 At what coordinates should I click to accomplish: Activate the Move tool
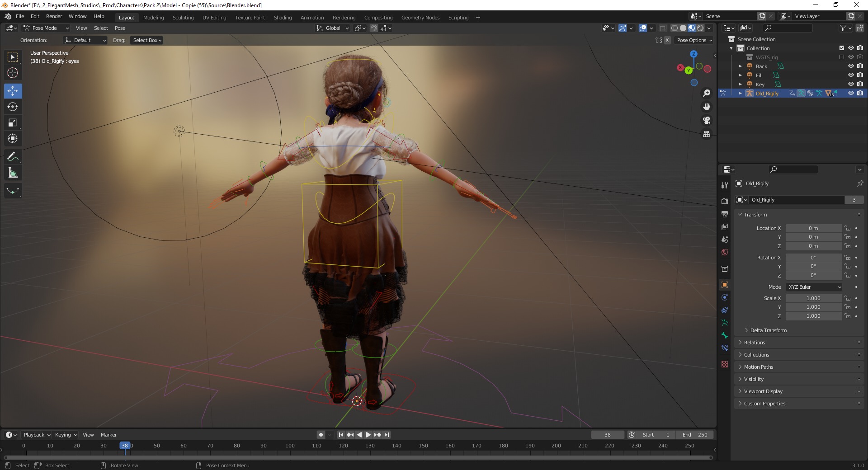tap(13, 91)
